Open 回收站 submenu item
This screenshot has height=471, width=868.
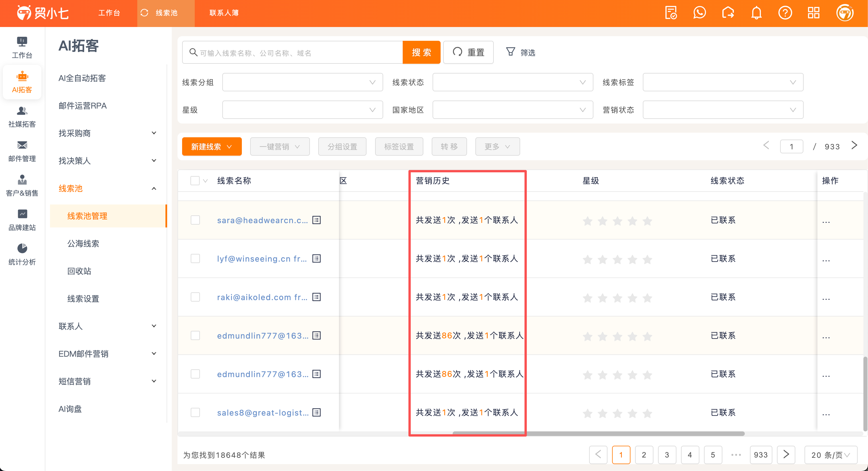(79, 271)
